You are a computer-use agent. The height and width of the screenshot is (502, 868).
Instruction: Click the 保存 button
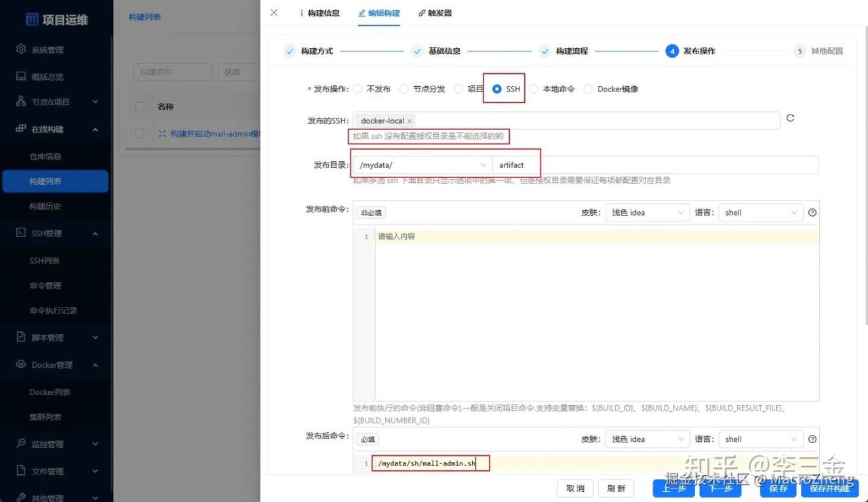tap(778, 488)
